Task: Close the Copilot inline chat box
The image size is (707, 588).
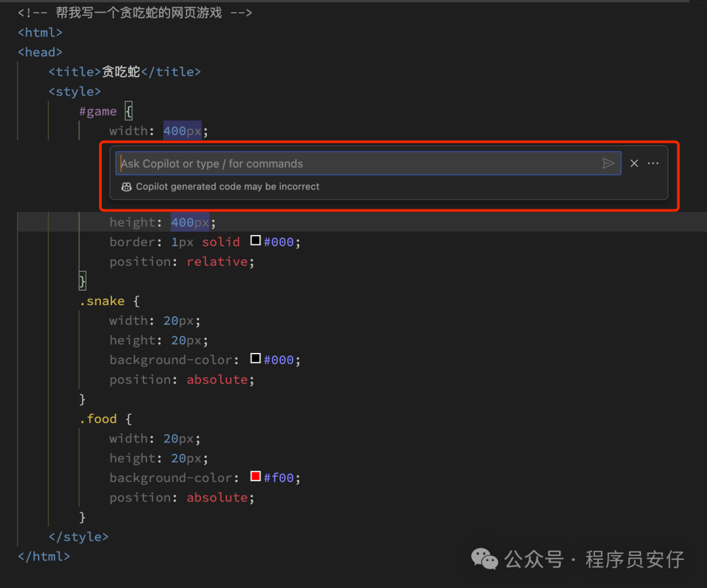Action: point(634,164)
